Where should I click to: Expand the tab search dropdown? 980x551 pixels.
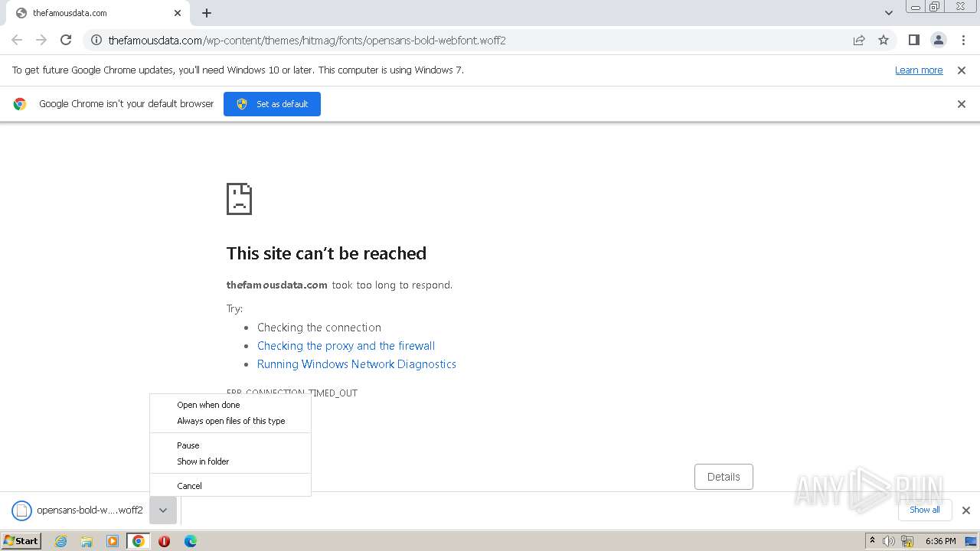[888, 13]
